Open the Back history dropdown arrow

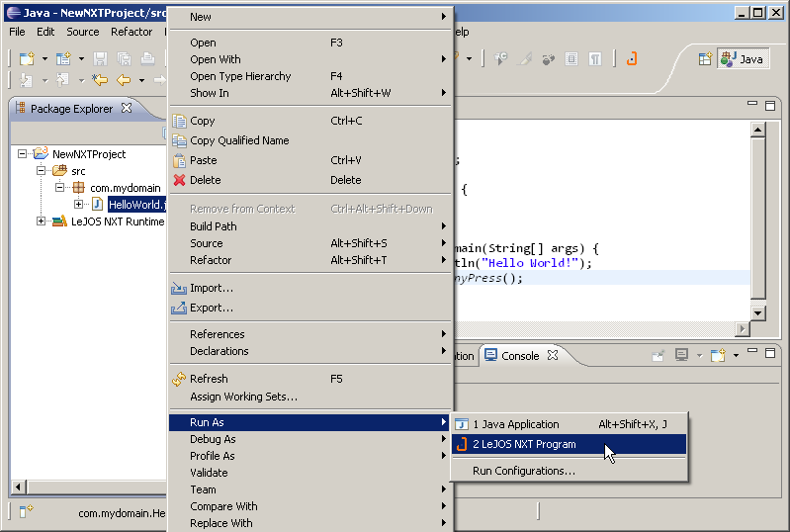click(141, 80)
